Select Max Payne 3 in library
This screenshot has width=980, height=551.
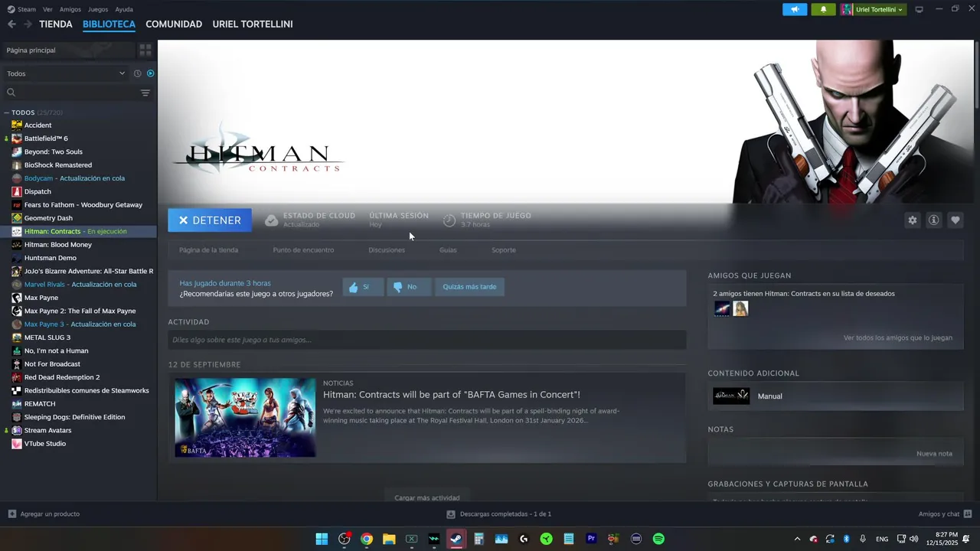pos(79,324)
